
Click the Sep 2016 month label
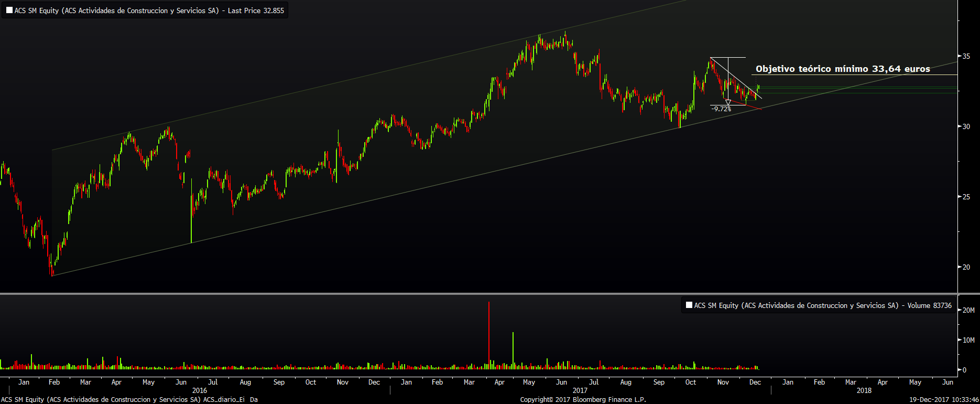279,382
